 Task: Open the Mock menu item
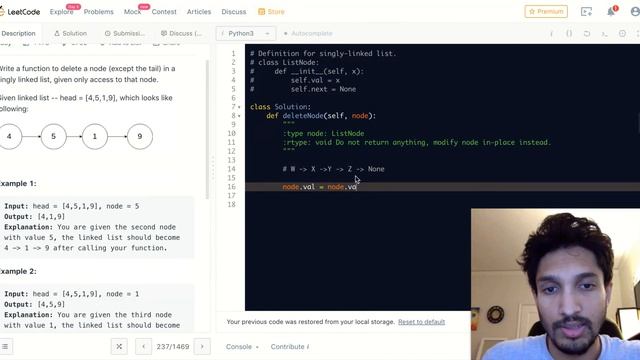point(133,12)
